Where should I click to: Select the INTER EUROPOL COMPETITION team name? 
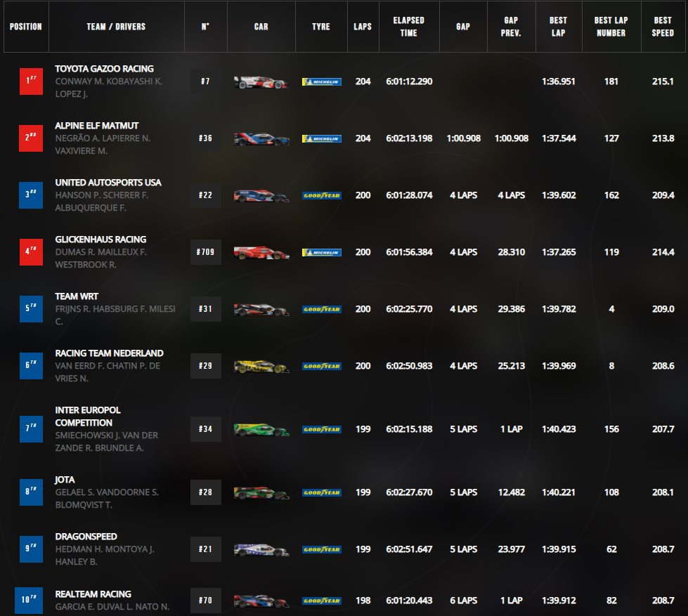pyautogui.click(x=88, y=417)
